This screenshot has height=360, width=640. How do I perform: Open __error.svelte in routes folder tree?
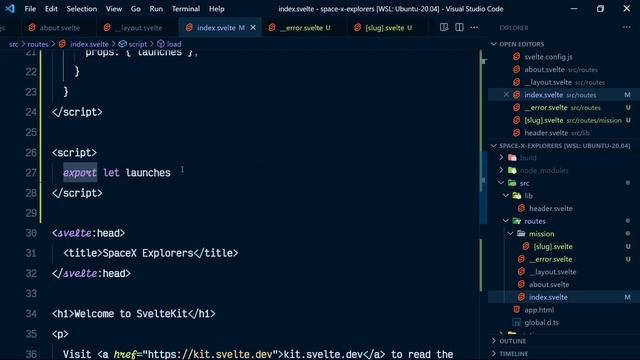(x=550, y=259)
